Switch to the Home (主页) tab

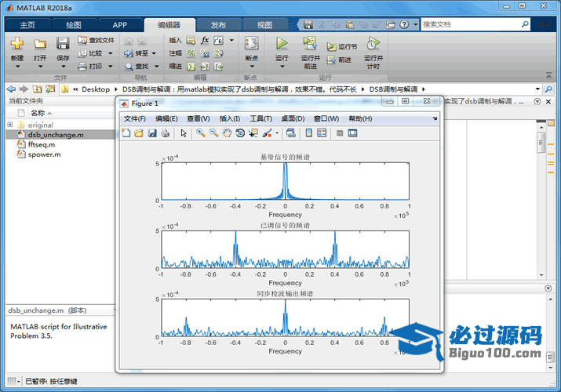[x=27, y=25]
